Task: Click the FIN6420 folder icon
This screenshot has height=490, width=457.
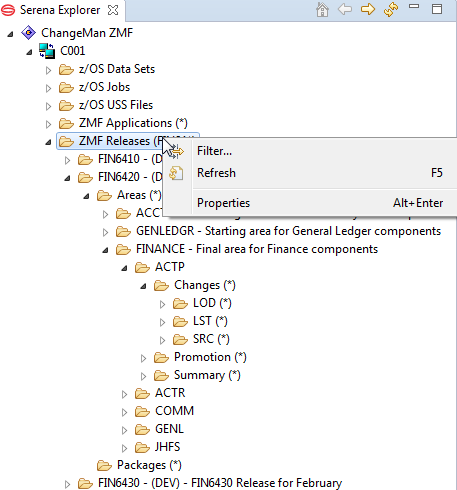Action: (85, 177)
